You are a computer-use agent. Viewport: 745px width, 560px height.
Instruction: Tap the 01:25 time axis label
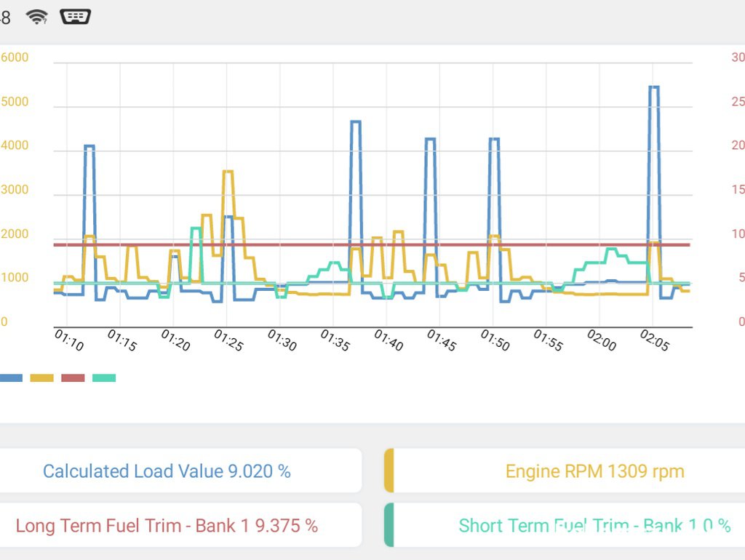[228, 340]
